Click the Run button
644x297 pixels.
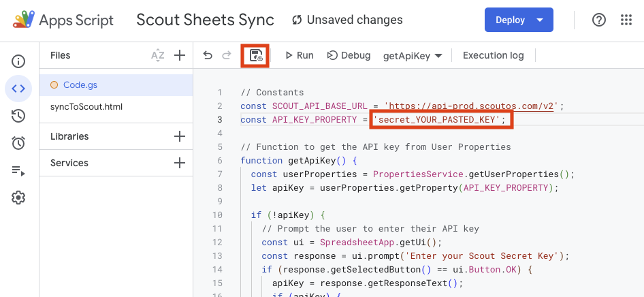click(x=299, y=56)
